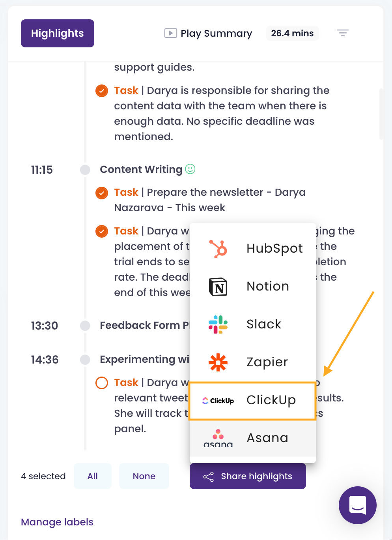Click the ClickUp logo icon
Viewport: 392px width, 540px height.
pos(218,401)
